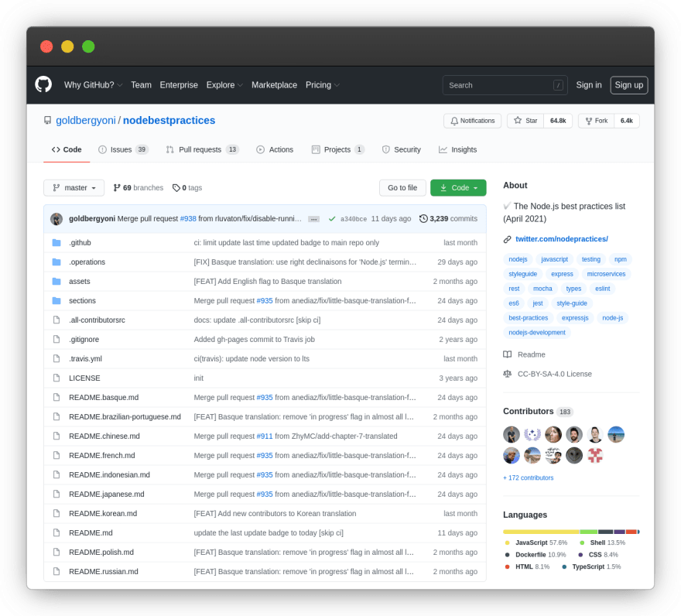Image resolution: width=681 pixels, height=616 pixels.
Task: Expand the Why GitHub? menu
Action: (93, 85)
